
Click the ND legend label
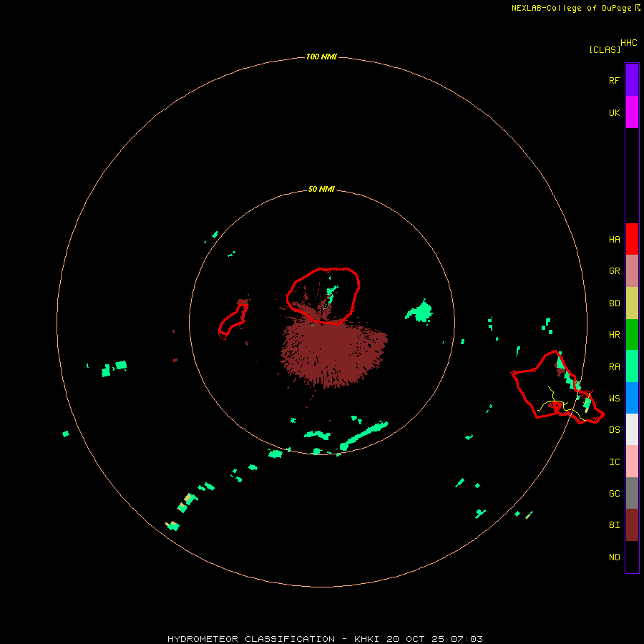click(614, 557)
